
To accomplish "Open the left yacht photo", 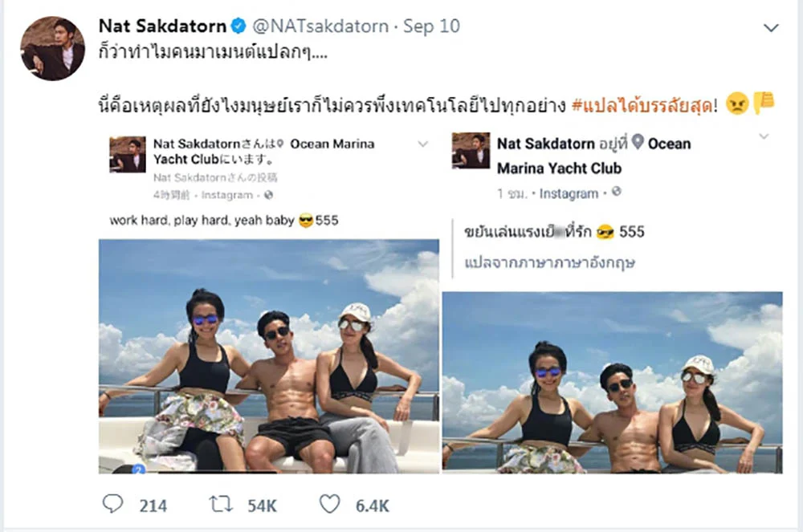I will click(x=269, y=356).
